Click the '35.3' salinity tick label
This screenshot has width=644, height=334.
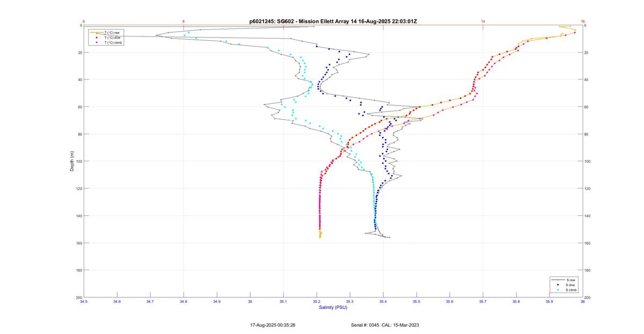[x=350, y=302]
